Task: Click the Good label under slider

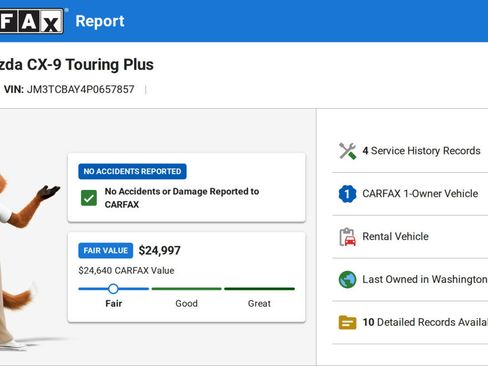Action: pos(187,304)
